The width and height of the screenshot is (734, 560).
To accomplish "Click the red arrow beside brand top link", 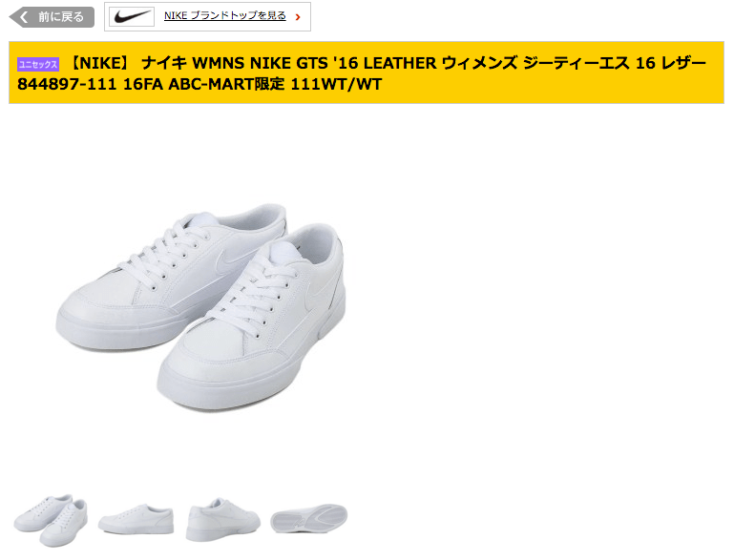I will coord(298,17).
